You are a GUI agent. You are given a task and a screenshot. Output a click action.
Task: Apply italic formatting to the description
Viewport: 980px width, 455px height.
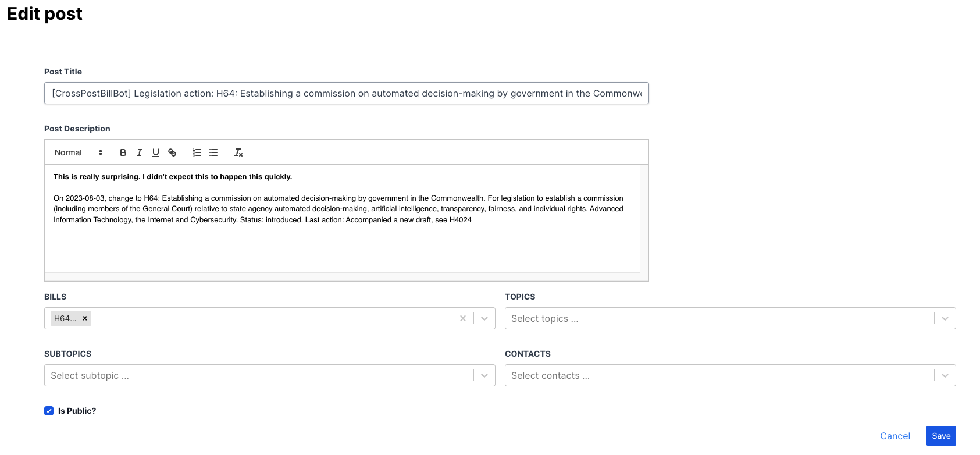pos(140,152)
